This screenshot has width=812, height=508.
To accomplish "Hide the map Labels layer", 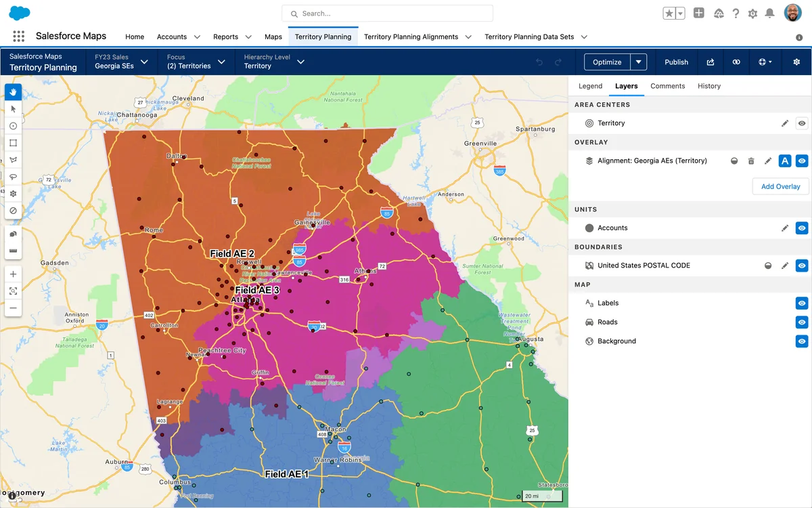I will (x=802, y=303).
